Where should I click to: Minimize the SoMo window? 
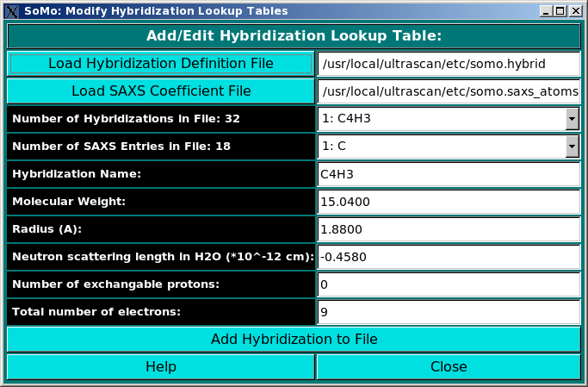click(546, 11)
